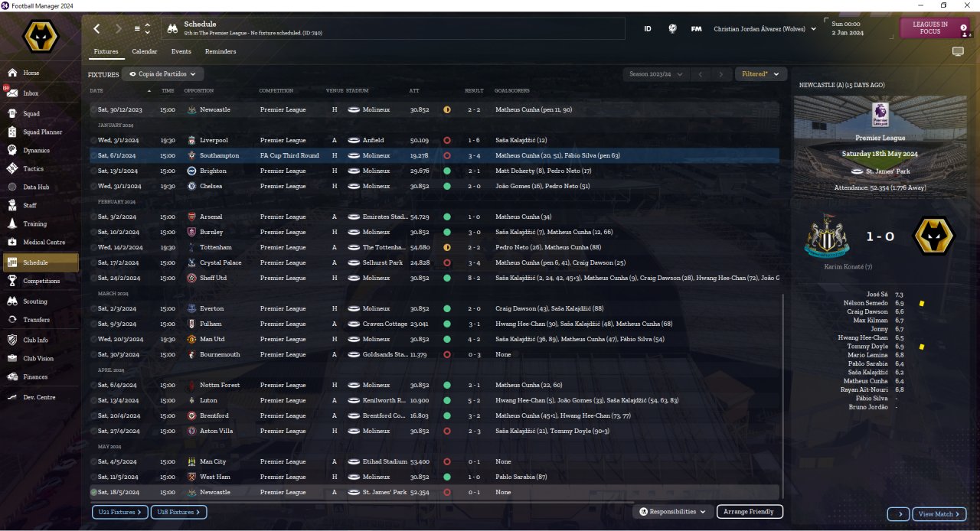The width and height of the screenshot is (980, 531).
Task: Toggle selection circle on Sat 24/2/2024 row
Action: click(x=93, y=278)
